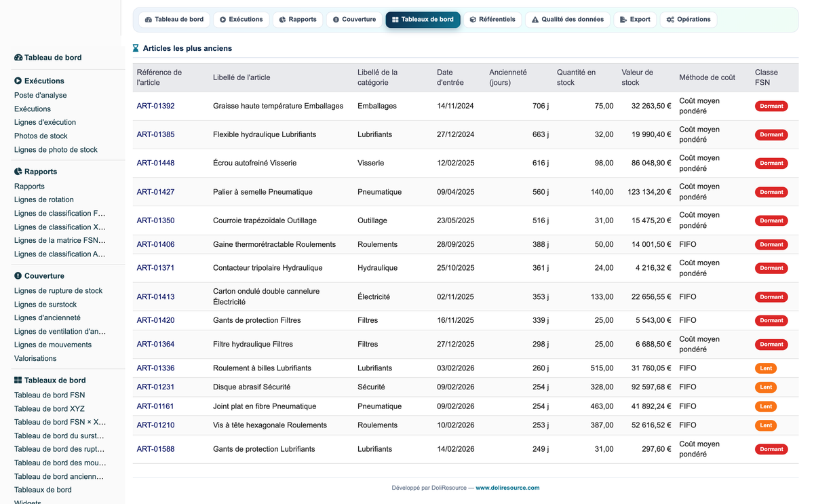814x504 pixels.
Task: Open Lignes de rotation in the sidebar
Action: [44, 200]
